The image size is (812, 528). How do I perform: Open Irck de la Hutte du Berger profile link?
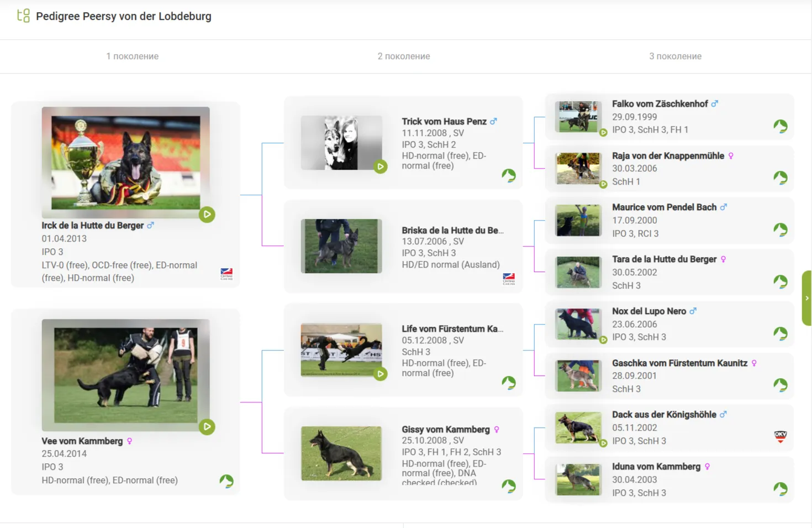click(92, 226)
